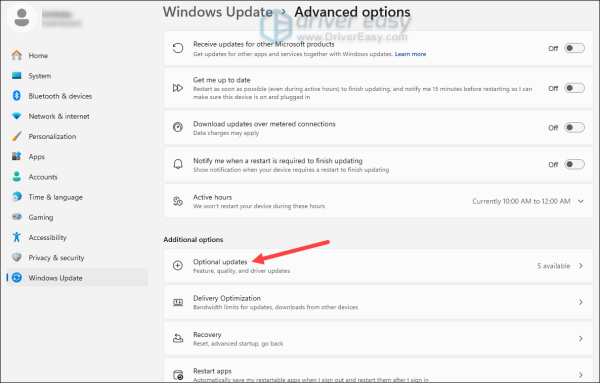
Task: Click Active hours label text
Action: [x=212, y=197]
